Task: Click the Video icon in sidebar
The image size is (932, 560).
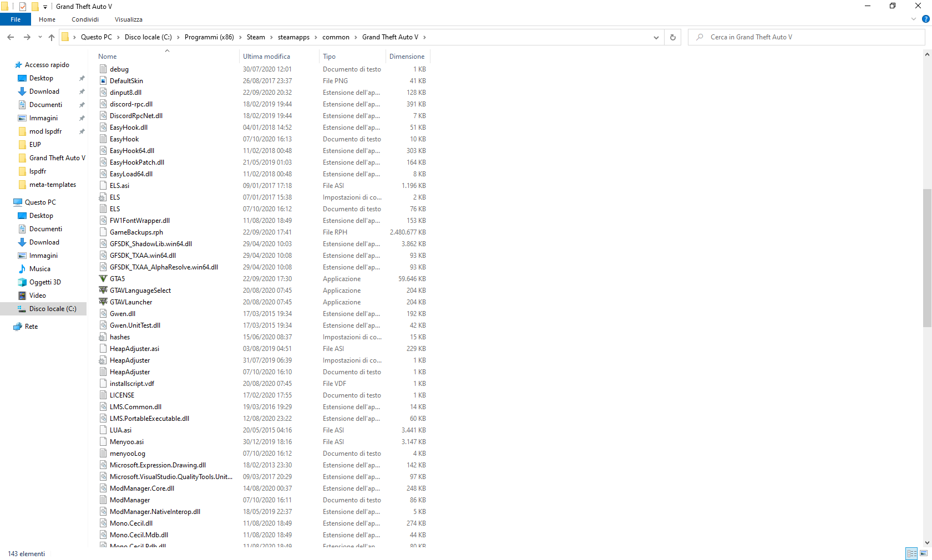Action: (x=22, y=296)
